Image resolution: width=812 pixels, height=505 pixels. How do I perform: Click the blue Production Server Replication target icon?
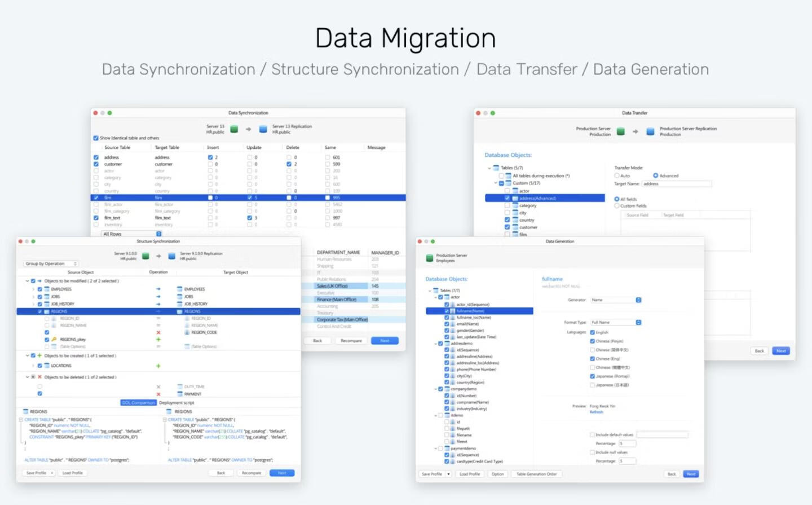pyautogui.click(x=650, y=131)
